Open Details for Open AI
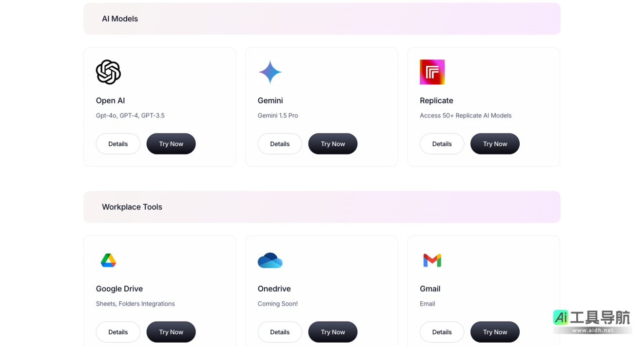 pyautogui.click(x=118, y=144)
